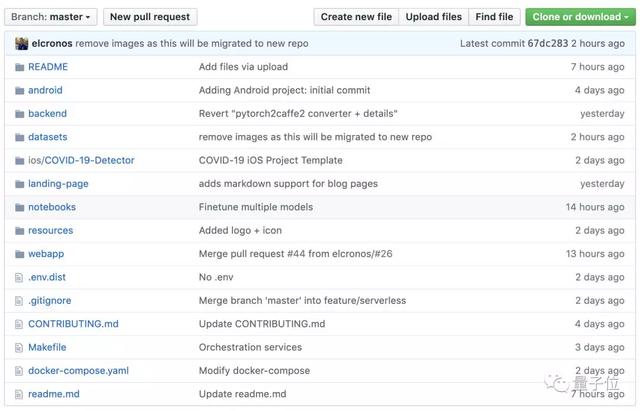Click the README folder icon

click(x=19, y=67)
